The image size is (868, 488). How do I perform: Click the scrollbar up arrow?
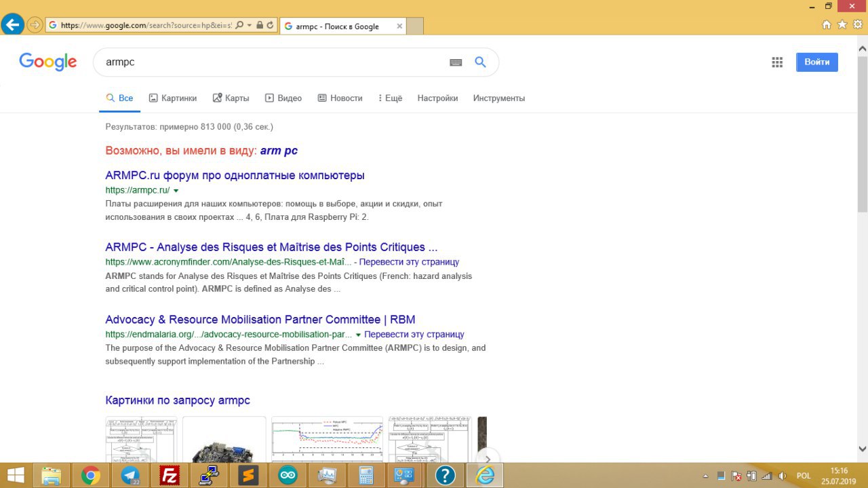863,49
